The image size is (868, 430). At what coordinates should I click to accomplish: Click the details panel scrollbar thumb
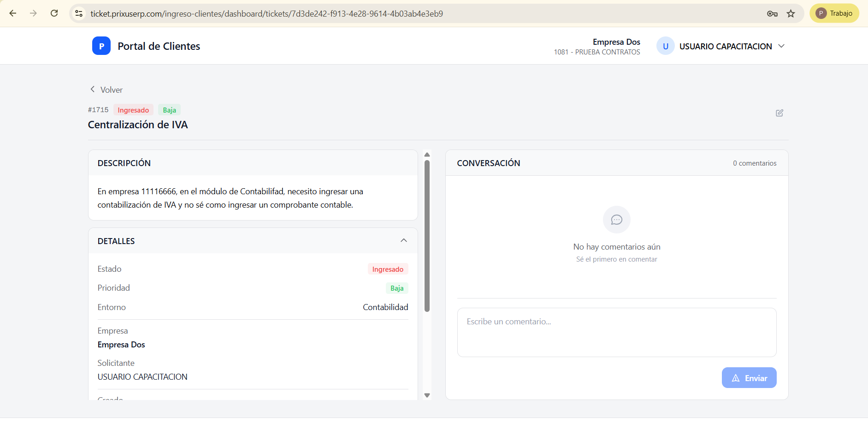pos(427,236)
